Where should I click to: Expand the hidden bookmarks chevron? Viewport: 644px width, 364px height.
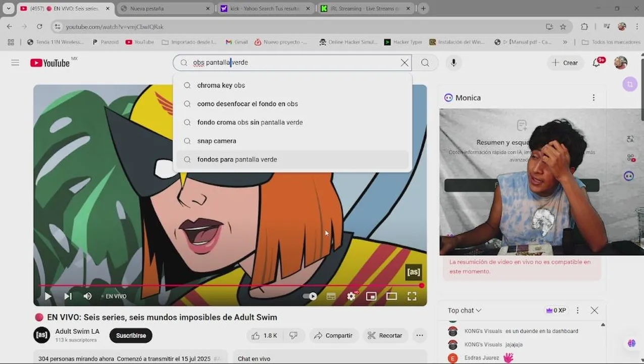tap(565, 42)
